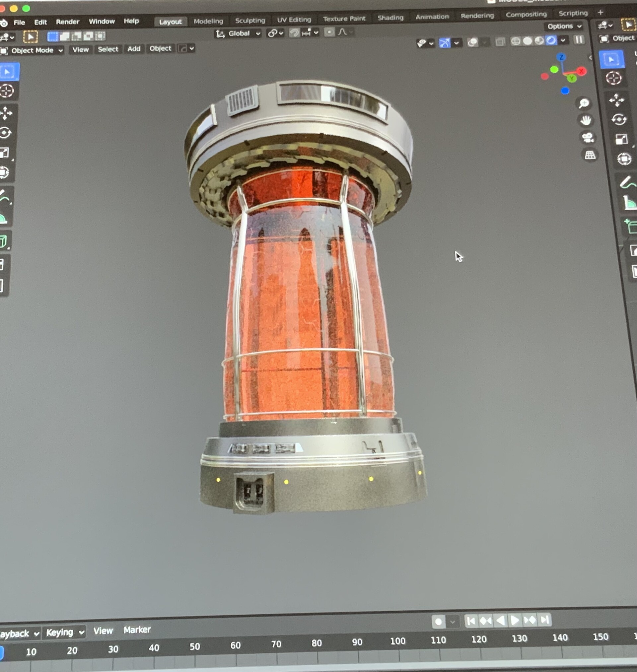Toggle wireframe viewport shading
Image resolution: width=637 pixels, height=672 pixels.
click(x=516, y=41)
